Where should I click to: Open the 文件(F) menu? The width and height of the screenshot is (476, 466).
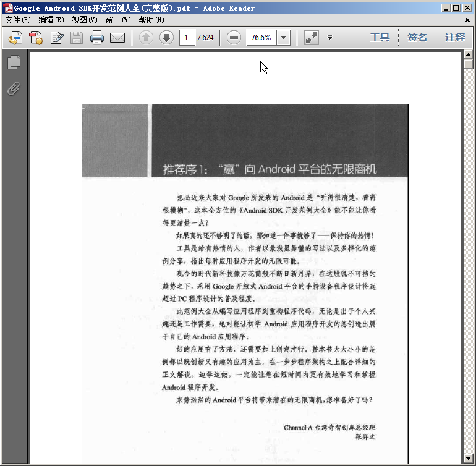pos(18,20)
